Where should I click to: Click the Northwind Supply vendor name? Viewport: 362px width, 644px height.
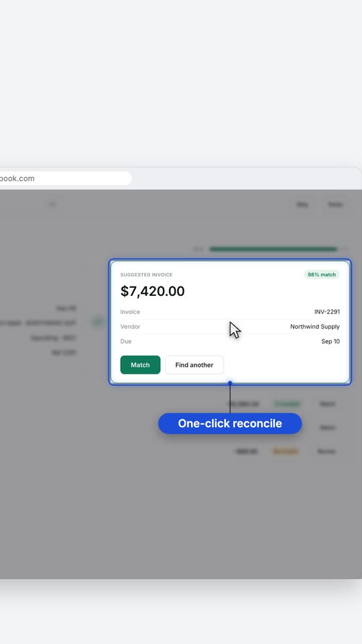point(315,327)
